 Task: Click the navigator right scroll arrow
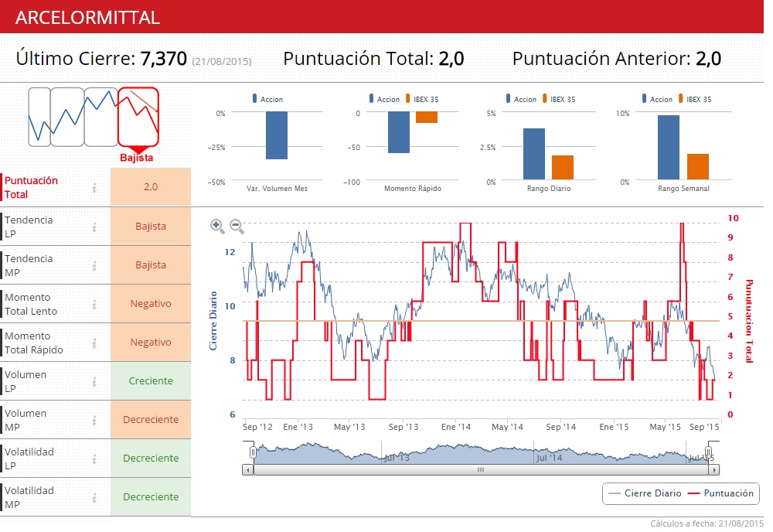pos(713,470)
